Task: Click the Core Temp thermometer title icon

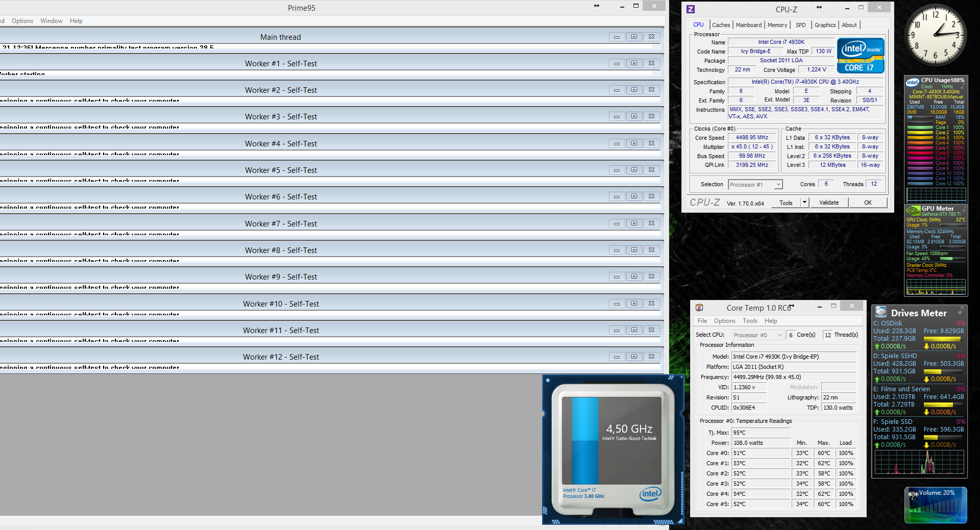Action: (699, 308)
